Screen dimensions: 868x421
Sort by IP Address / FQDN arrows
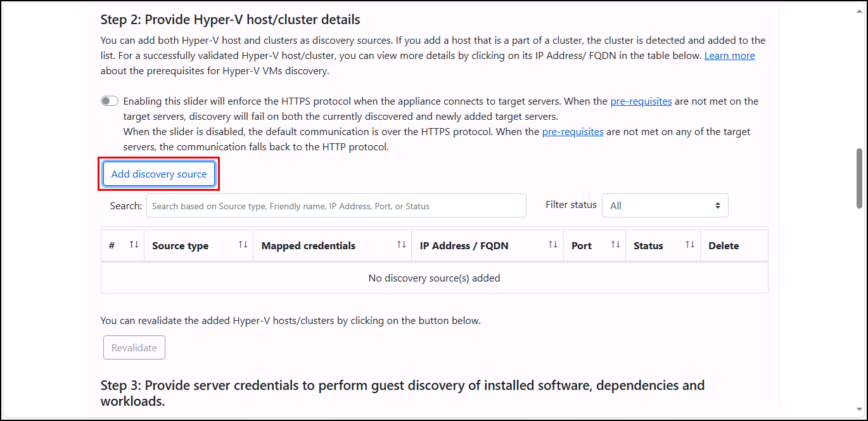coord(553,245)
